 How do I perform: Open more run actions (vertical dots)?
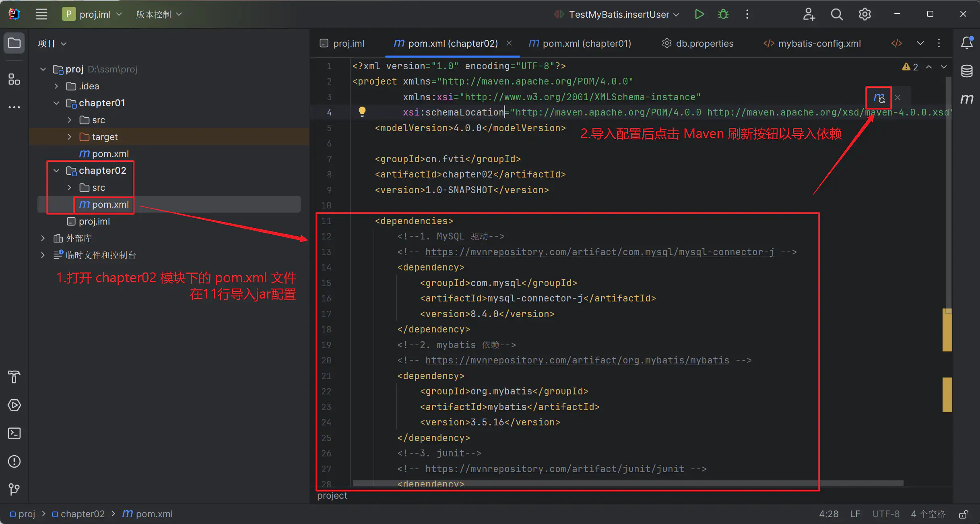pos(747,14)
